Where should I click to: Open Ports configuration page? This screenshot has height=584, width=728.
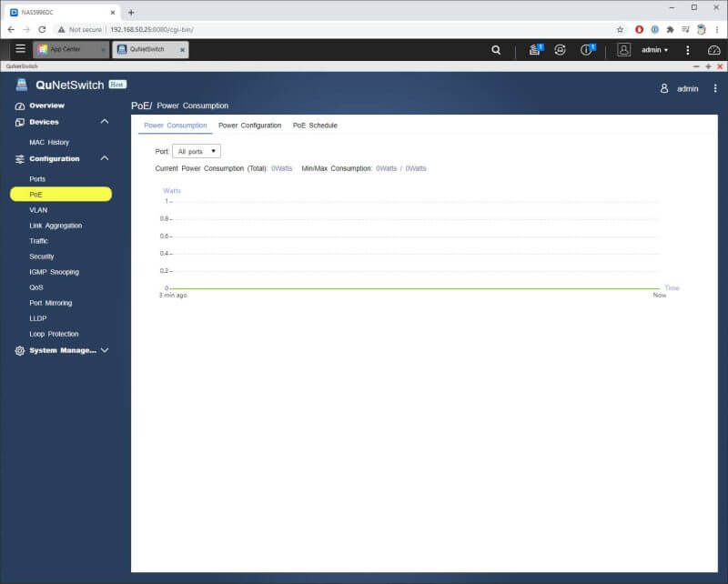tap(37, 179)
